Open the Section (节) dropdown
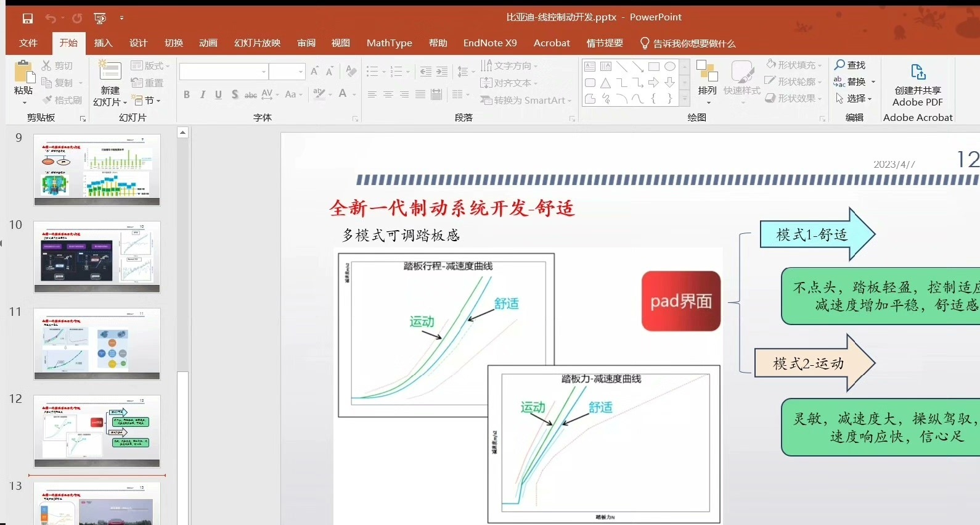This screenshot has width=980, height=525. (146, 100)
